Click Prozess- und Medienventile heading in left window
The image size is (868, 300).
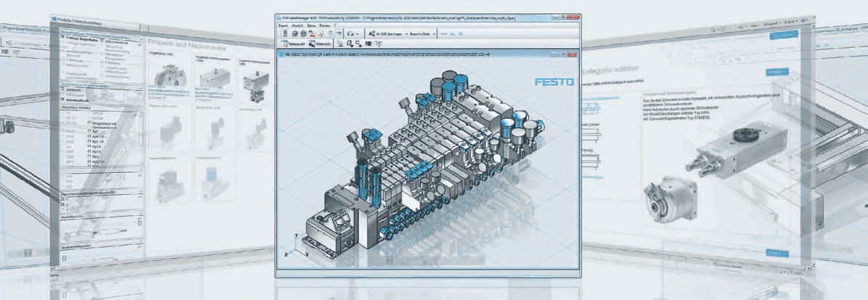(186, 44)
